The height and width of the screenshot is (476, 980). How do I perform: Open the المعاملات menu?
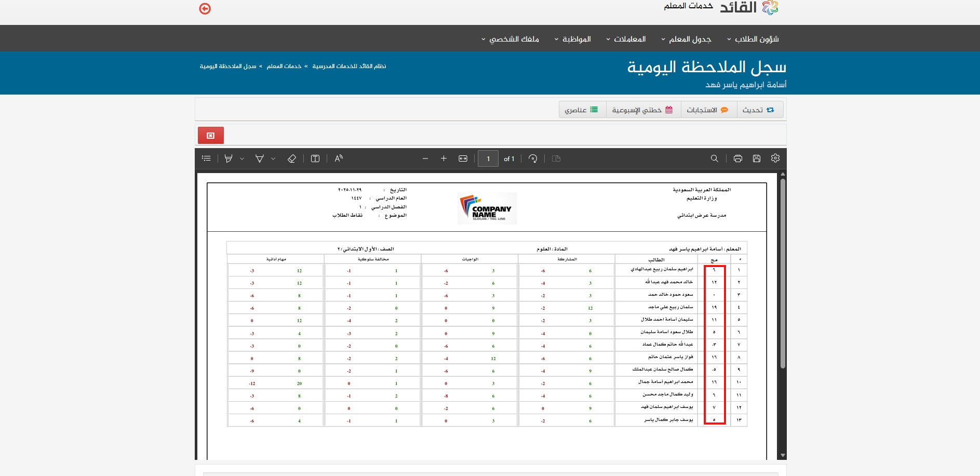(626, 39)
